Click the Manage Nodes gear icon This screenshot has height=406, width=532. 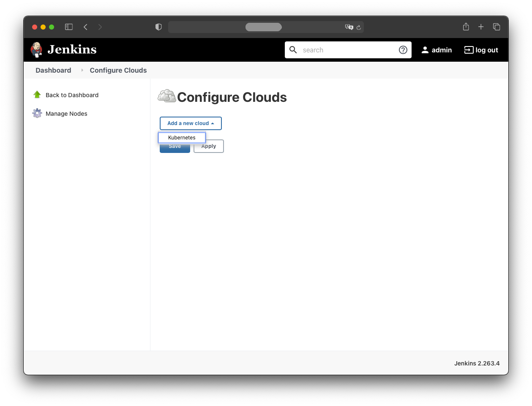[x=37, y=113]
